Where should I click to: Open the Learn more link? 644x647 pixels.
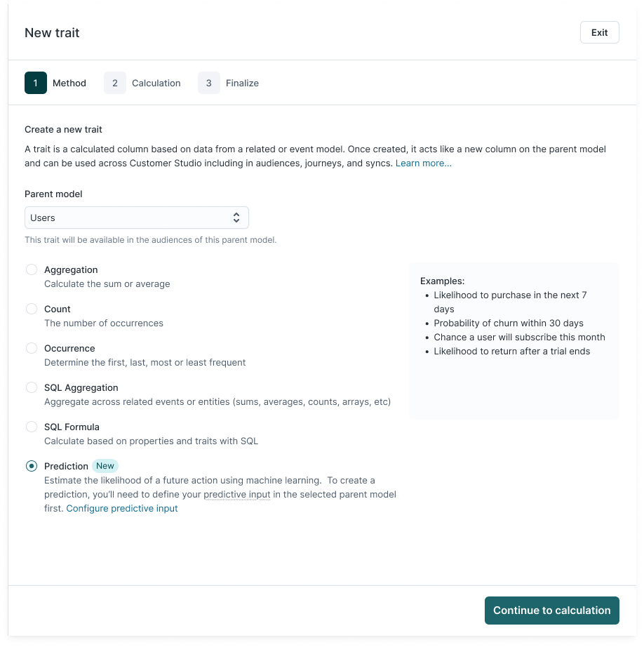coord(423,163)
